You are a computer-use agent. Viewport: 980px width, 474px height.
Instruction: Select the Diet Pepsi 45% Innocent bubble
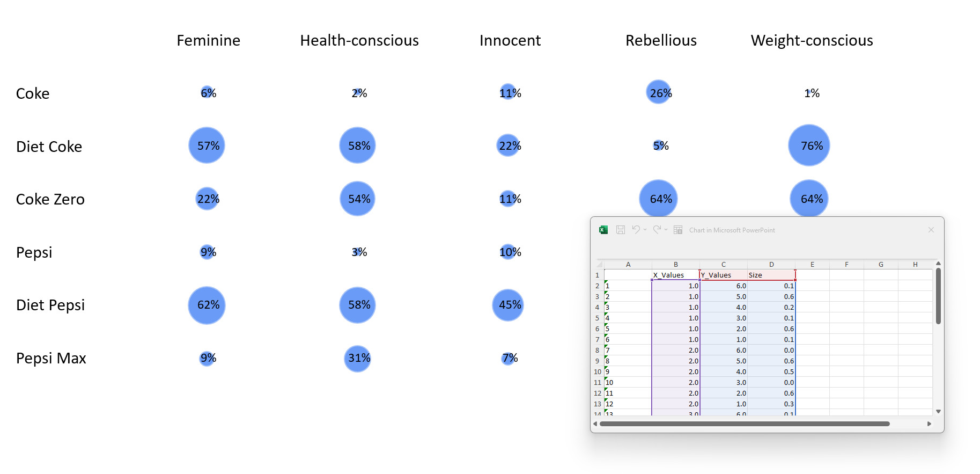pyautogui.click(x=507, y=305)
